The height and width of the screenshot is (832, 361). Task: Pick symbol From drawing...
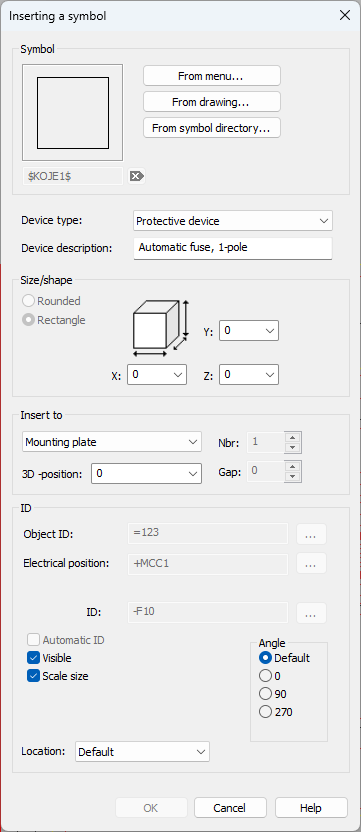(211, 102)
